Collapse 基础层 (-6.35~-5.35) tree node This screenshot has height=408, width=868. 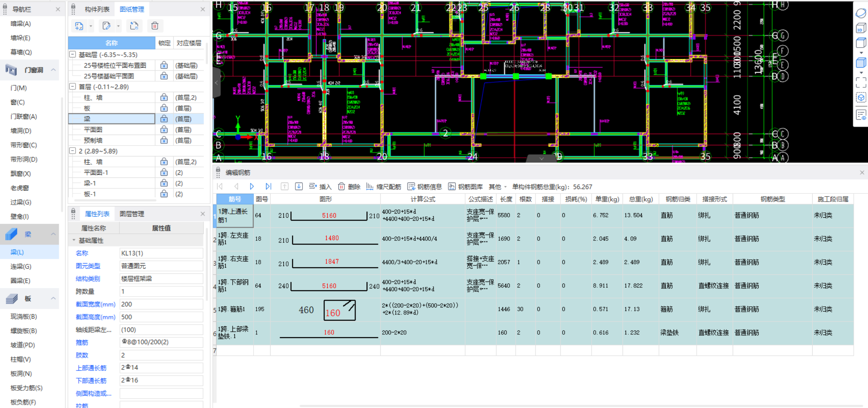(72, 54)
